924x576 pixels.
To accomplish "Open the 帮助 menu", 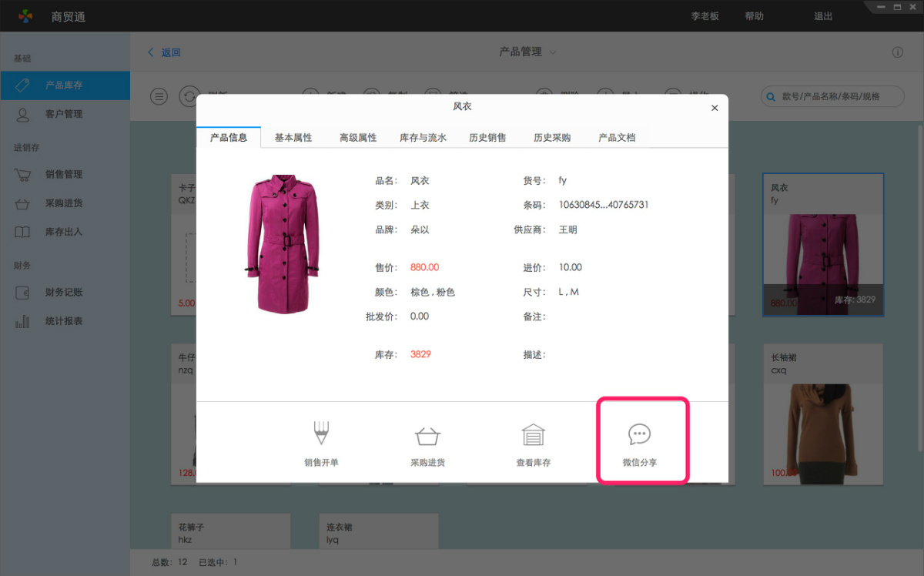I will (754, 15).
